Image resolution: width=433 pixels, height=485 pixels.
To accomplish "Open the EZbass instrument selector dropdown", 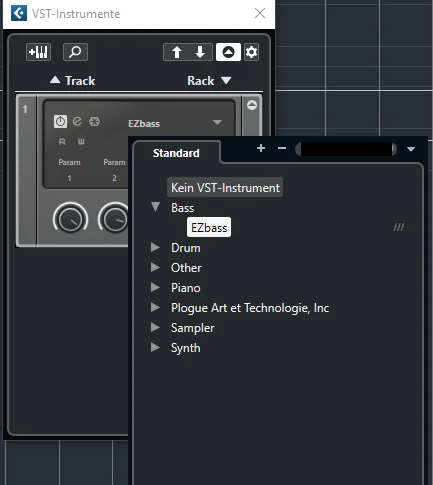I will click(x=217, y=122).
